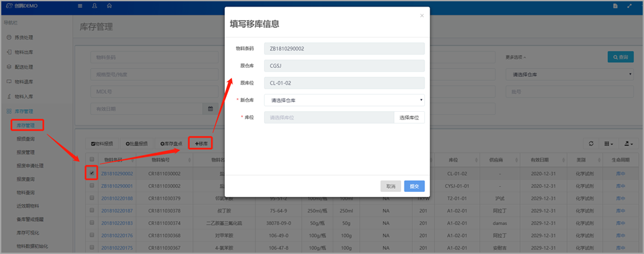Viewport: 644px width, 254px height.
Task: Click the 取消 button in dialog
Action: click(391, 186)
